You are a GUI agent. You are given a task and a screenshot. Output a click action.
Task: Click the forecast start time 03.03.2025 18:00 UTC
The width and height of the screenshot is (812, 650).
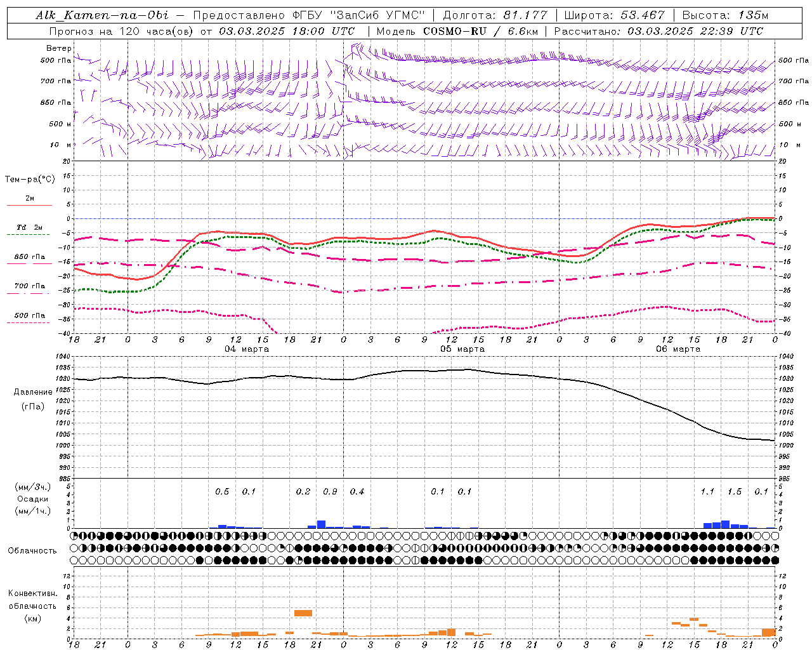pyautogui.click(x=287, y=31)
